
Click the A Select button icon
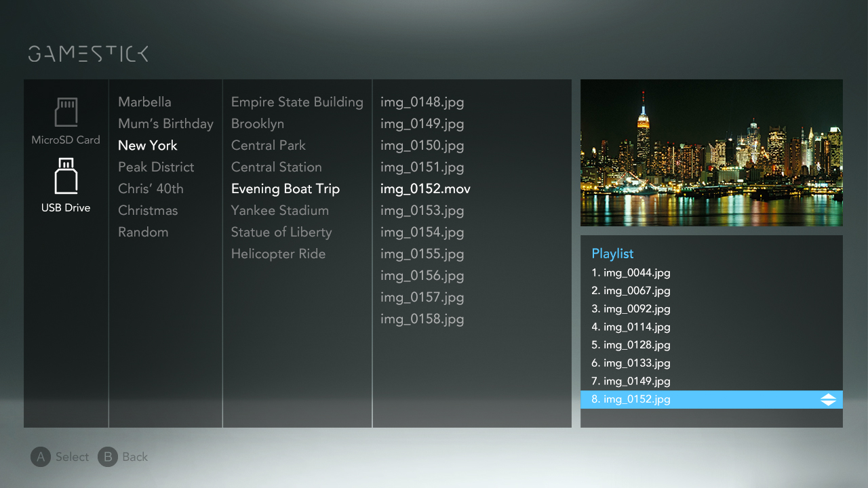41,457
